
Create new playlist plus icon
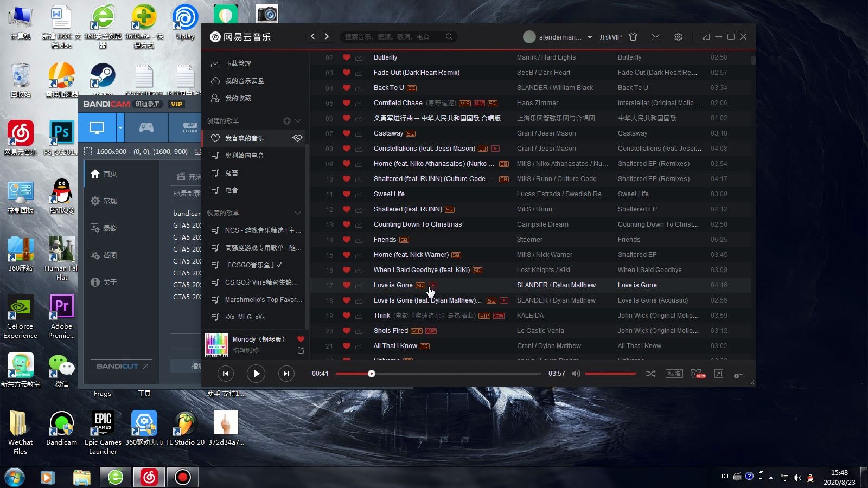[x=287, y=121]
